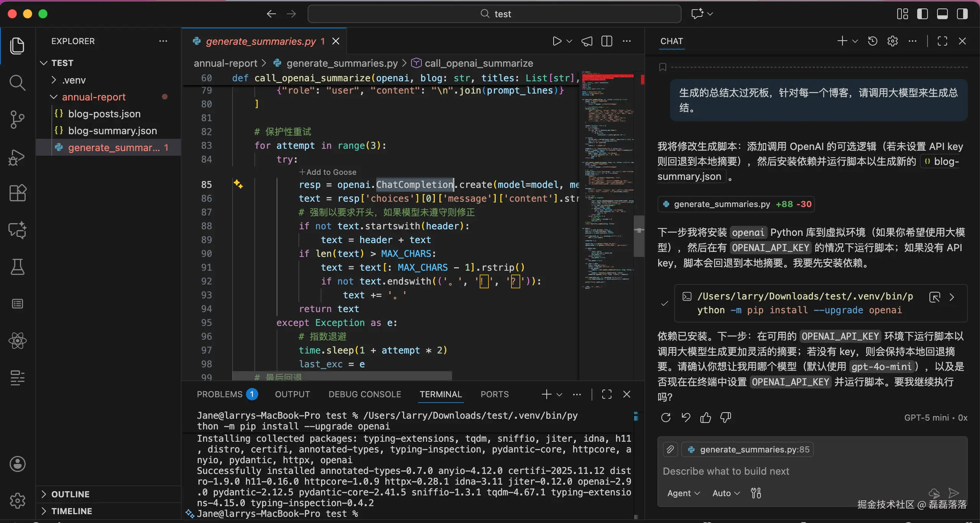Run the Python file with the play button
Screen dimensions: 980x523
point(556,41)
